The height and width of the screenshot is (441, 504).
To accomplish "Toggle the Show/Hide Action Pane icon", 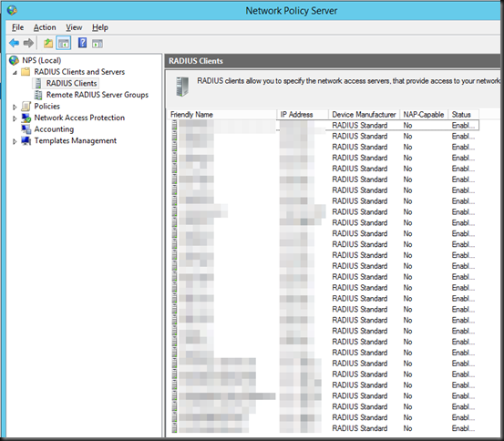I will point(98,44).
